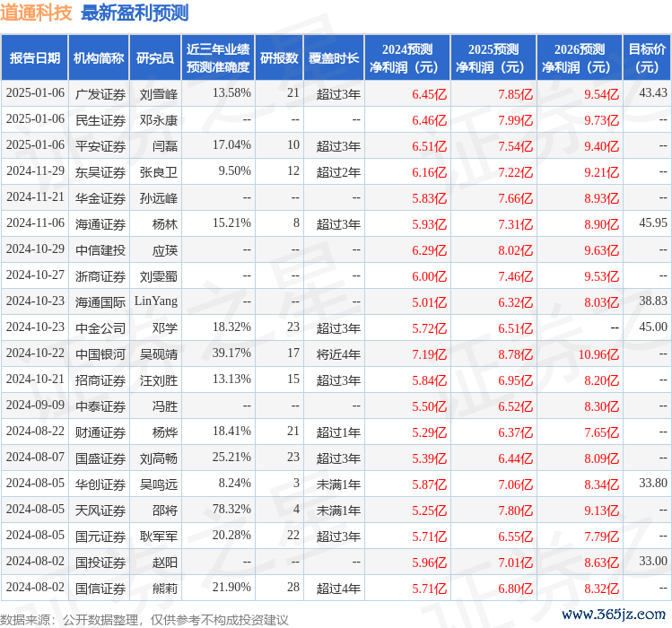
Task: Click the 2024预测净利润 column header
Action: click(407, 58)
